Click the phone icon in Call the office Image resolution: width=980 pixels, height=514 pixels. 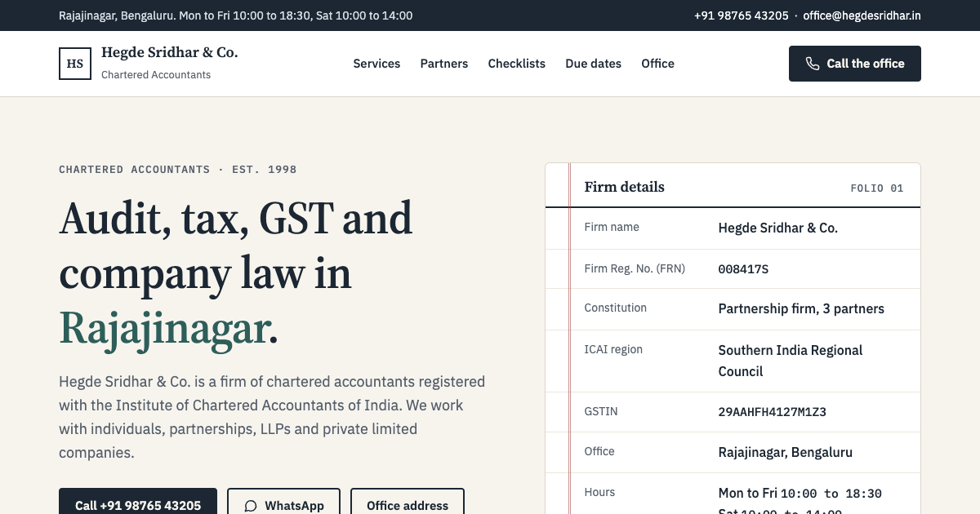(x=813, y=64)
